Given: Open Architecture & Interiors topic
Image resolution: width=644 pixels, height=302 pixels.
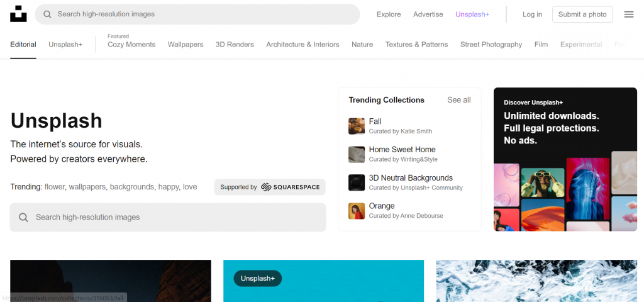Looking at the screenshot, I should point(303,45).
